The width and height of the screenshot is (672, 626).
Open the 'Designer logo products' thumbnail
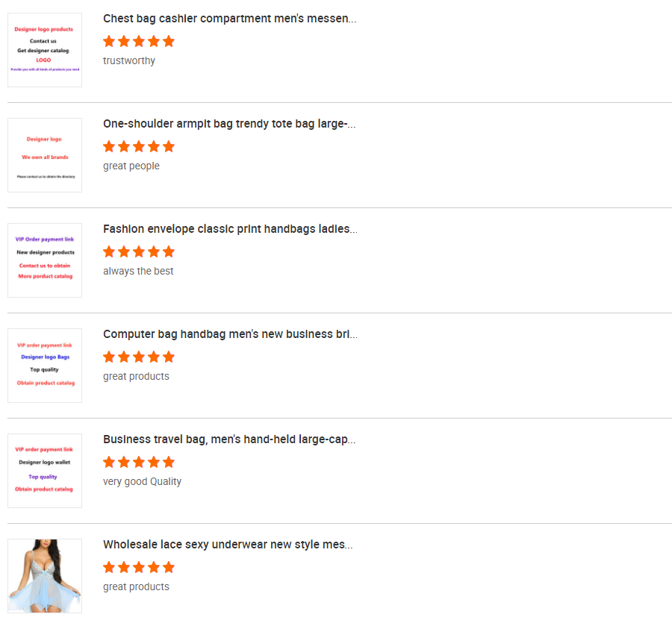click(x=45, y=50)
